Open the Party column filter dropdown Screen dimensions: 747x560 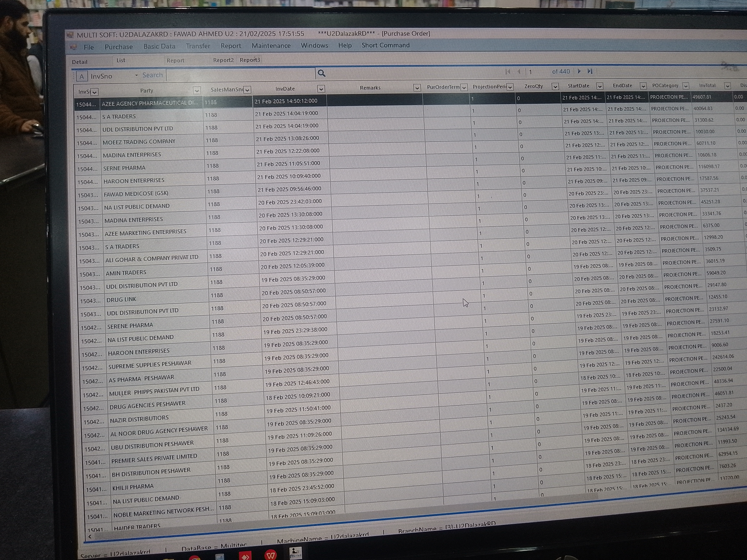(x=197, y=90)
